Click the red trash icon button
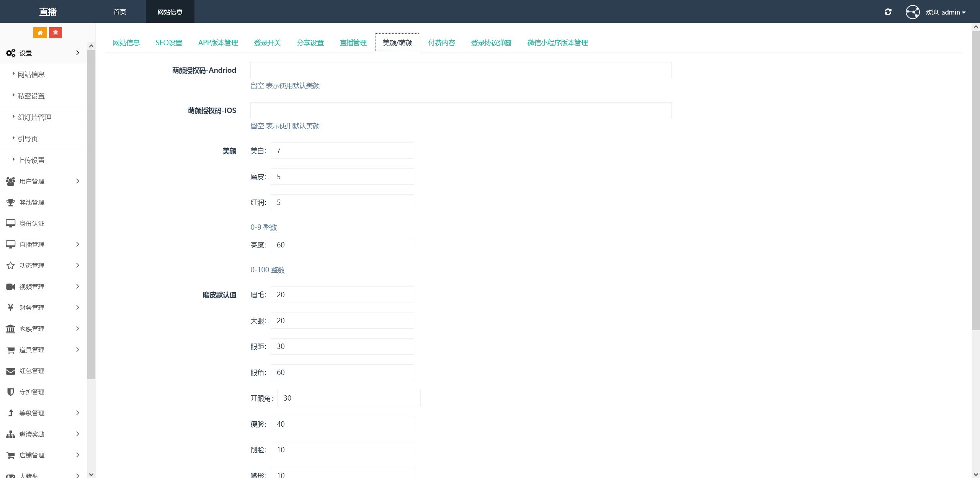Viewport: 980px width, 478px height. (x=56, y=33)
